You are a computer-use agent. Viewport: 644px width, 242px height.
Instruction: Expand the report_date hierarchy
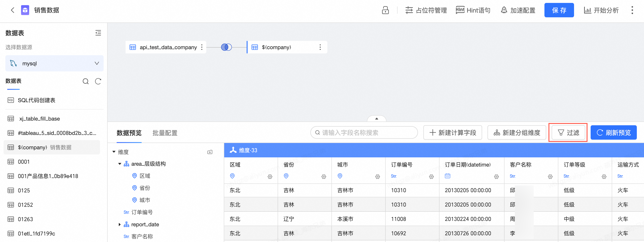120,224
